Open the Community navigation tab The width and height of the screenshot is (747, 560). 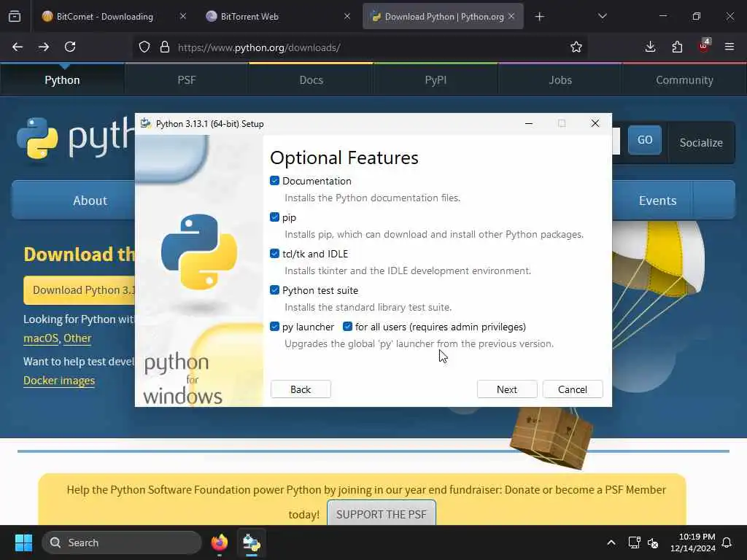[x=684, y=80]
